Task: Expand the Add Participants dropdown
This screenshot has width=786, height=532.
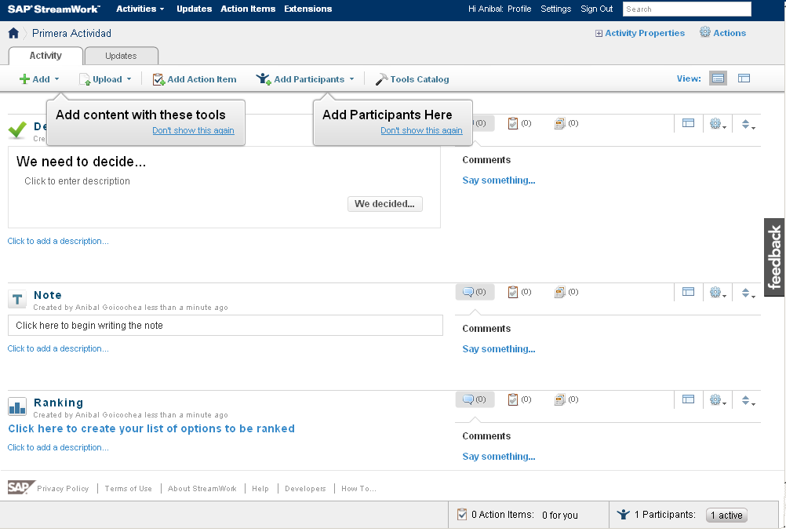Action: pos(351,79)
